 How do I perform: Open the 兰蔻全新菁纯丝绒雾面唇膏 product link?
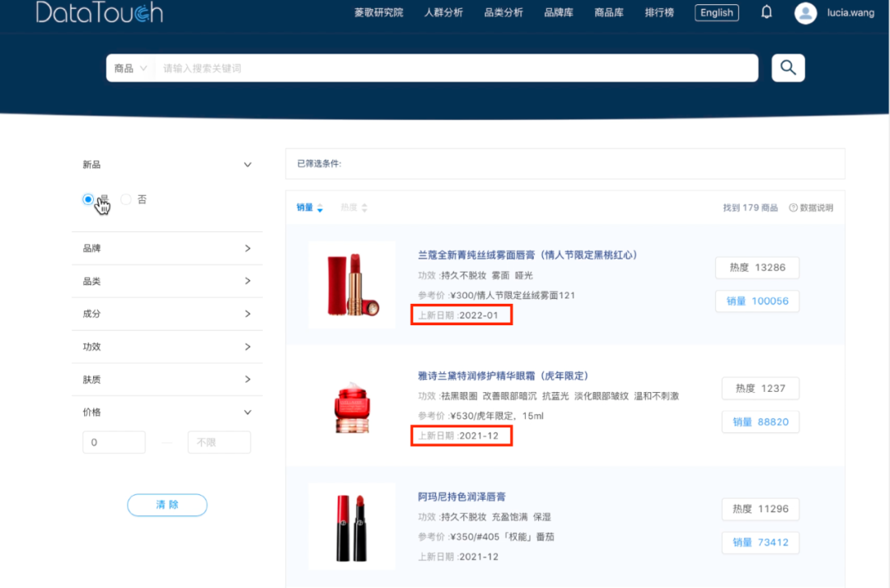click(x=527, y=255)
